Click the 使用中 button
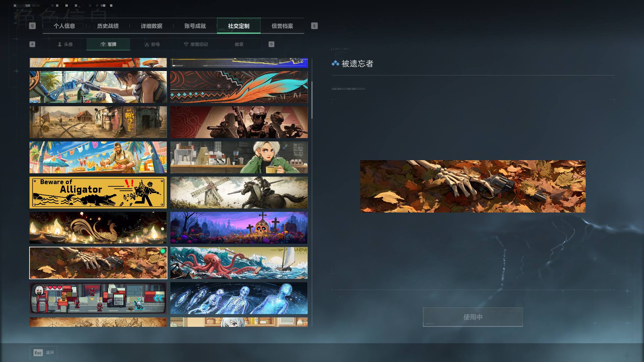The image size is (644, 362). click(473, 317)
